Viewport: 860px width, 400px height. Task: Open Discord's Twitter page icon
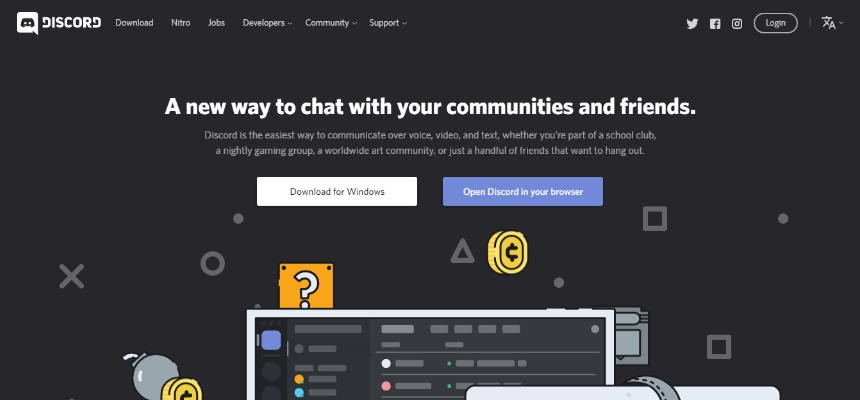click(692, 24)
